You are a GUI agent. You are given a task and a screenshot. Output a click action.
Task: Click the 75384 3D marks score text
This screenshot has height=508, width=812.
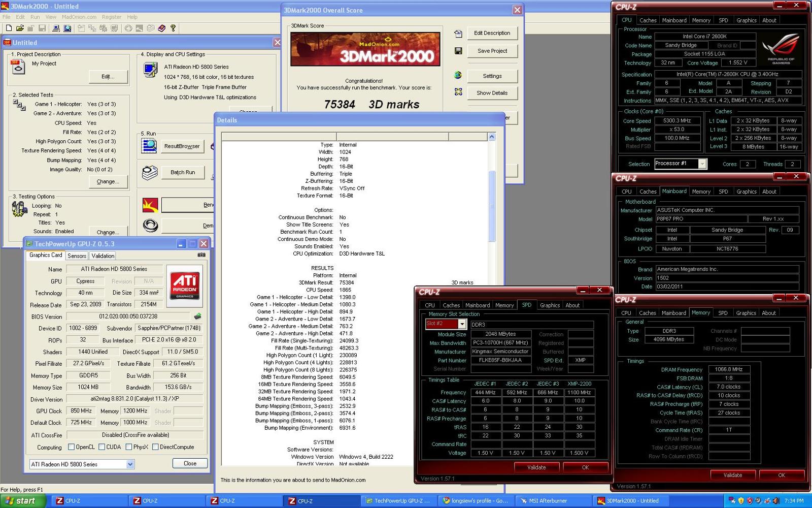[371, 105]
